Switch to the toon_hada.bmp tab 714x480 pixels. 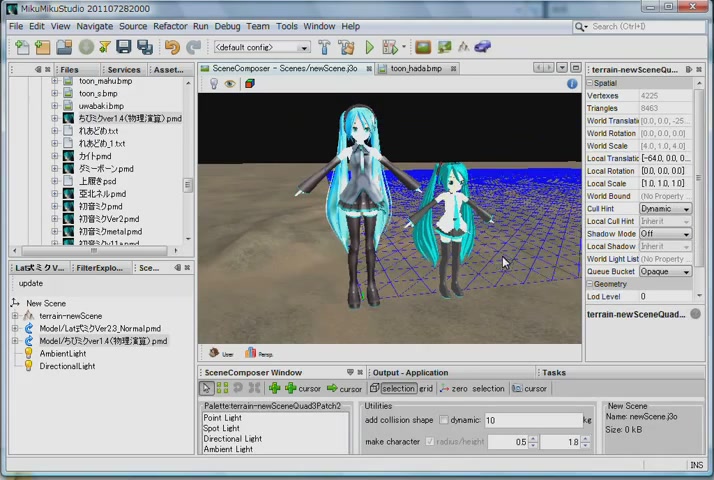click(416, 68)
